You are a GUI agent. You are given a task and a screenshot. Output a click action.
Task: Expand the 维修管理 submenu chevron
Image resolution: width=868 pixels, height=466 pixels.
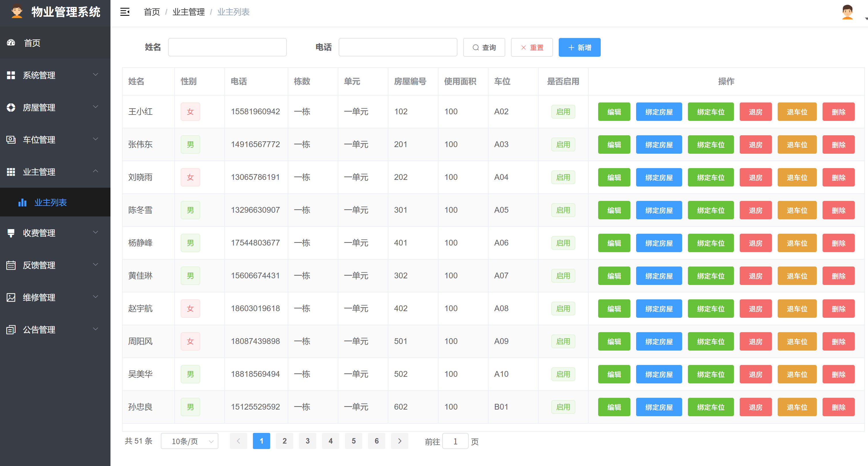click(96, 297)
